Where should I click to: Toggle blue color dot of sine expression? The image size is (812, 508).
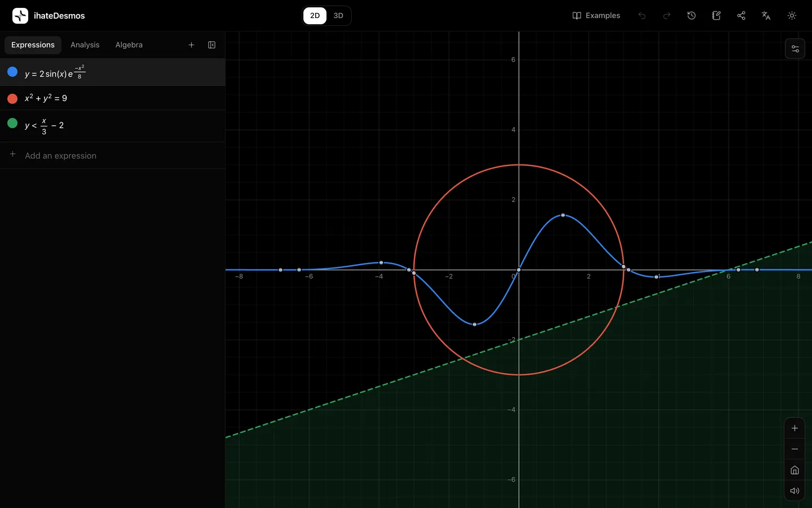(12, 72)
